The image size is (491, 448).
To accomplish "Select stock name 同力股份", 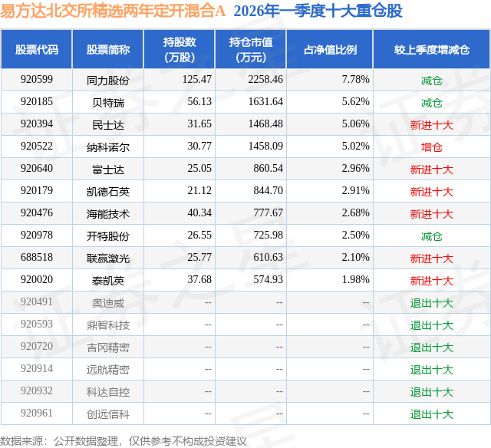I will [x=108, y=81].
